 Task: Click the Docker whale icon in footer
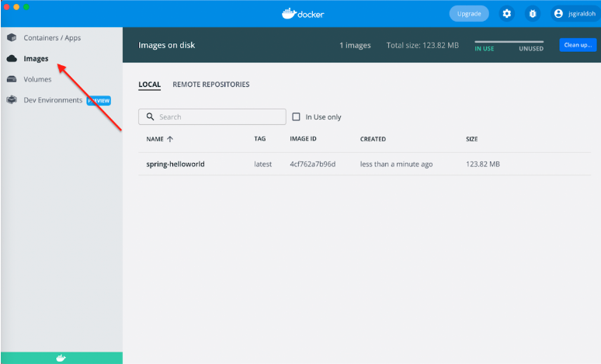point(61,358)
